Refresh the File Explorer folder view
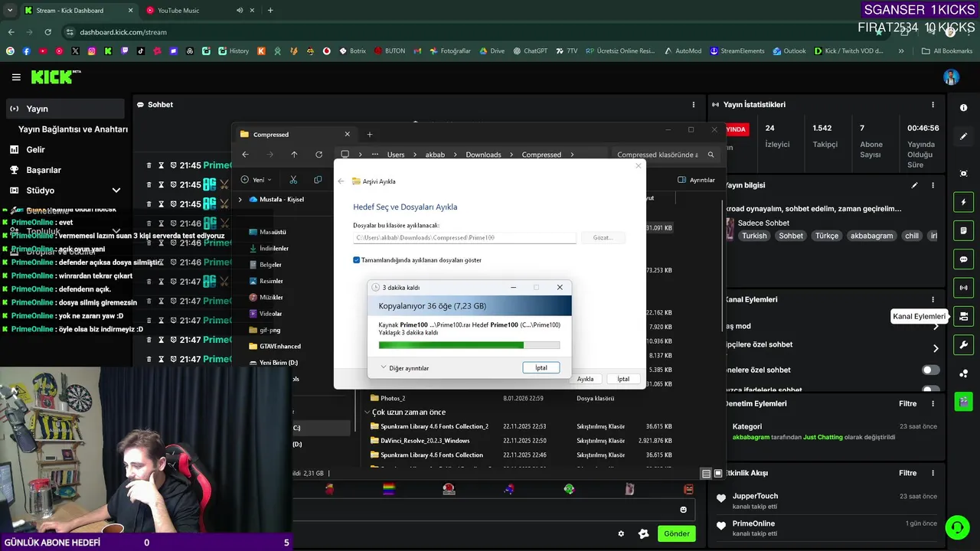The image size is (980, 551). click(318, 155)
